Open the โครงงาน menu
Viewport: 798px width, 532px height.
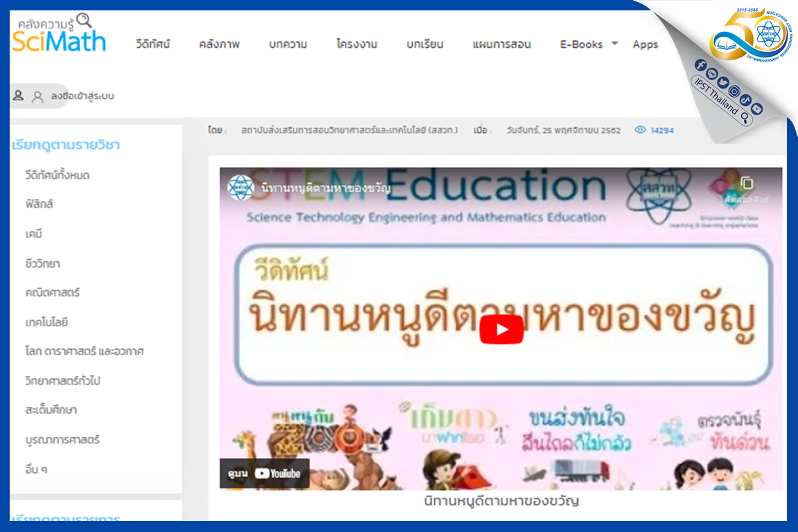357,44
